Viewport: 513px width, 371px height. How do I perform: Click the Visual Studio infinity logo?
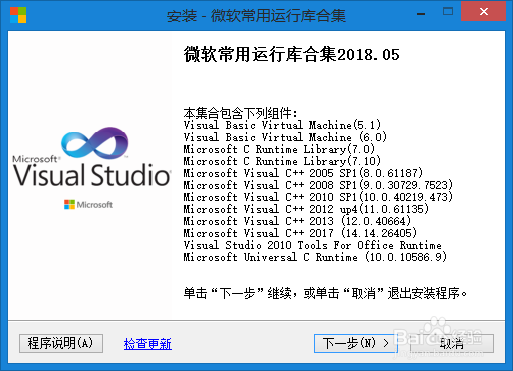(95, 143)
